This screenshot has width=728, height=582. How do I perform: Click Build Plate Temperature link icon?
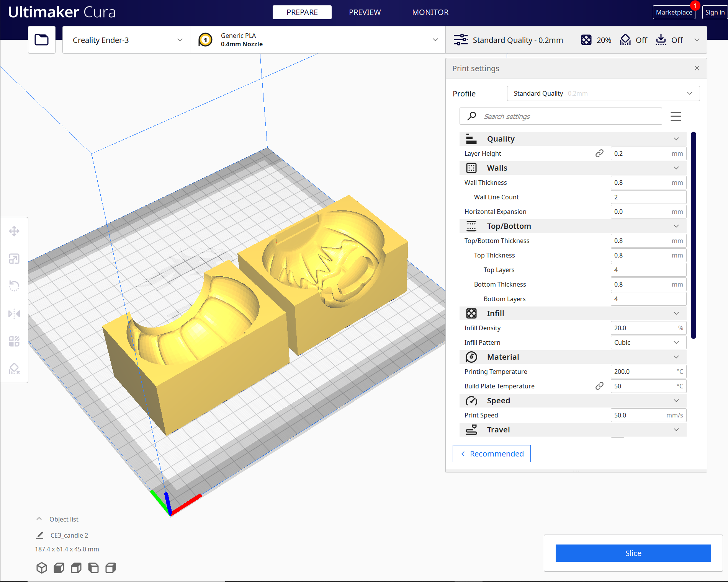pos(599,386)
